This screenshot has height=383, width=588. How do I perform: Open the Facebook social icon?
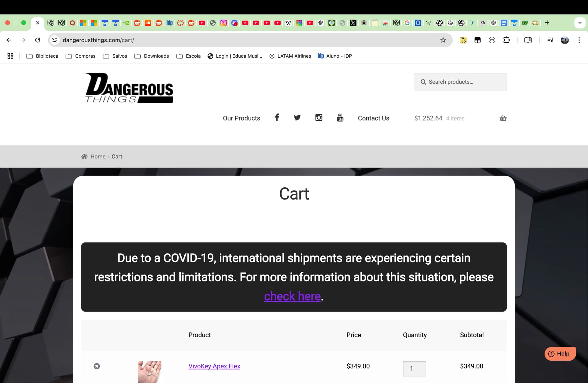[x=277, y=117]
